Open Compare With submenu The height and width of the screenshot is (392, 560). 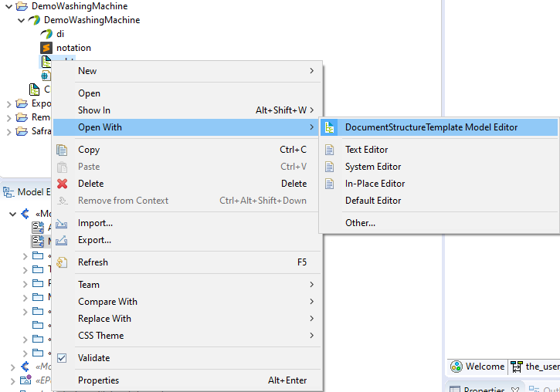[x=187, y=302]
